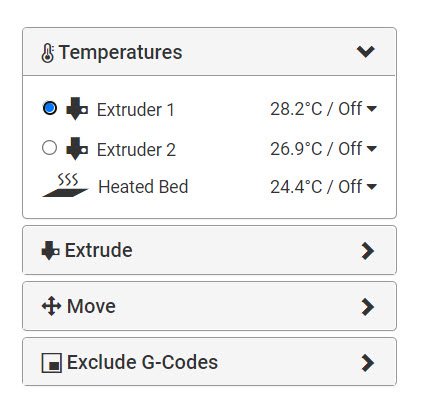Click the Extruder 2 nozzle icon
This screenshot has height=415, width=422.
click(77, 149)
